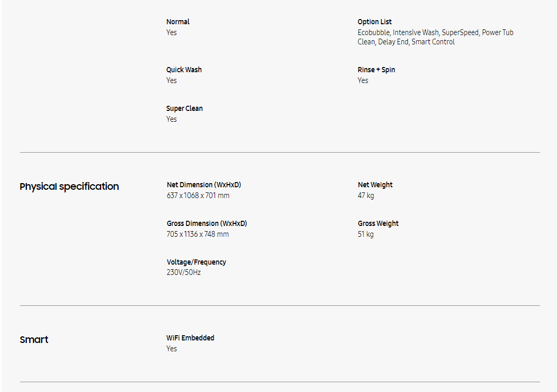The height and width of the screenshot is (392, 557).
Task: Select the Quick Wash label
Action: (x=184, y=70)
